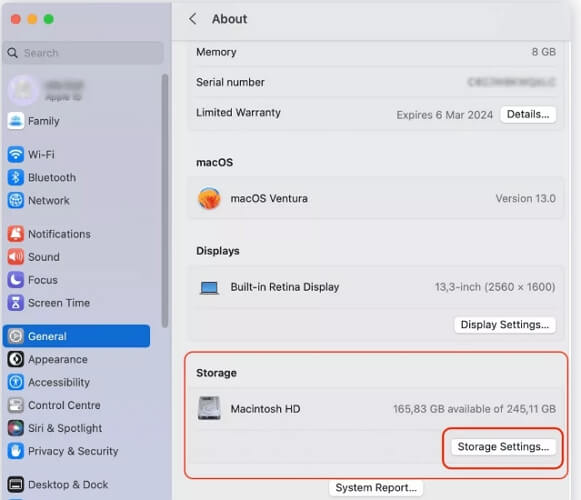The width and height of the screenshot is (581, 500).
Task: Open the Appearance icon
Action: (x=16, y=359)
